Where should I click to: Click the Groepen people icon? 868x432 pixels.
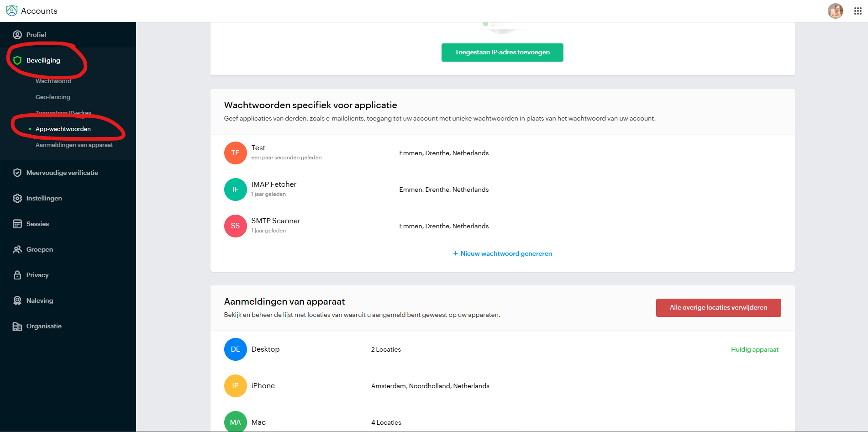17,249
